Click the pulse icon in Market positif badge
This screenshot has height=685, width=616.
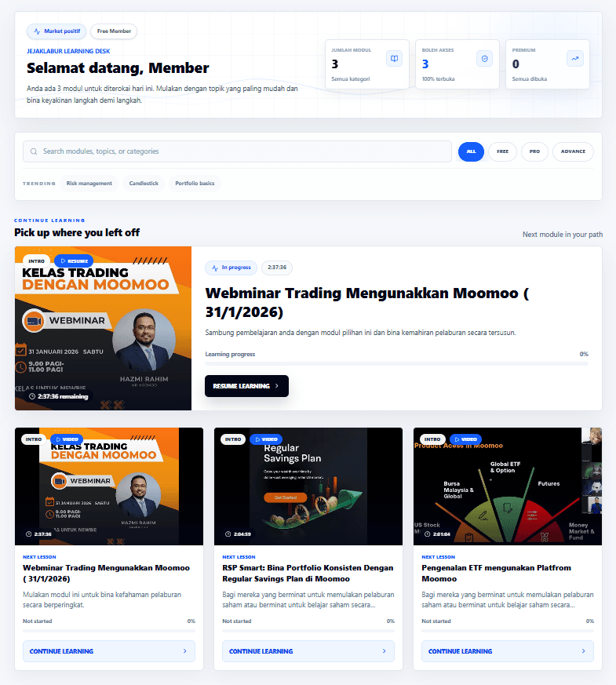[37, 31]
